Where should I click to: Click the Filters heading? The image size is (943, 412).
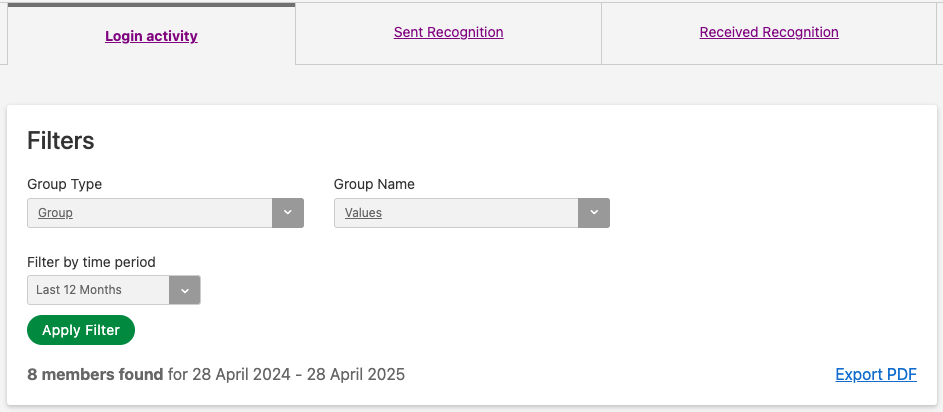point(61,141)
